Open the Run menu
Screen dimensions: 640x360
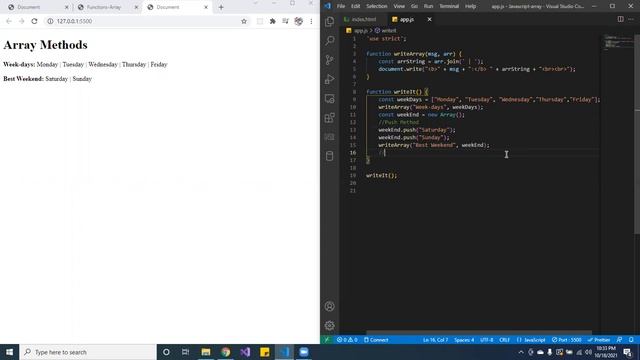pos(428,6)
